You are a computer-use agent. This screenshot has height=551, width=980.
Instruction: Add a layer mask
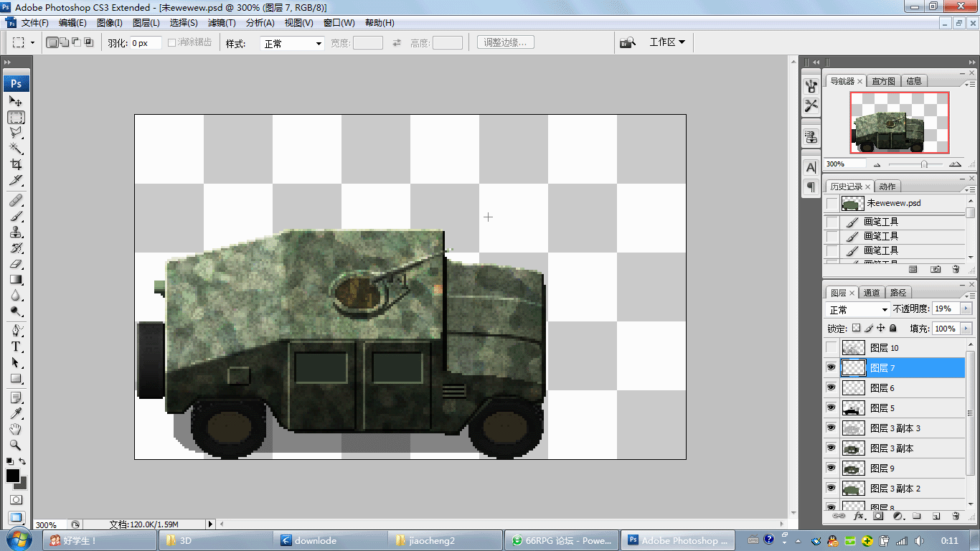877,516
